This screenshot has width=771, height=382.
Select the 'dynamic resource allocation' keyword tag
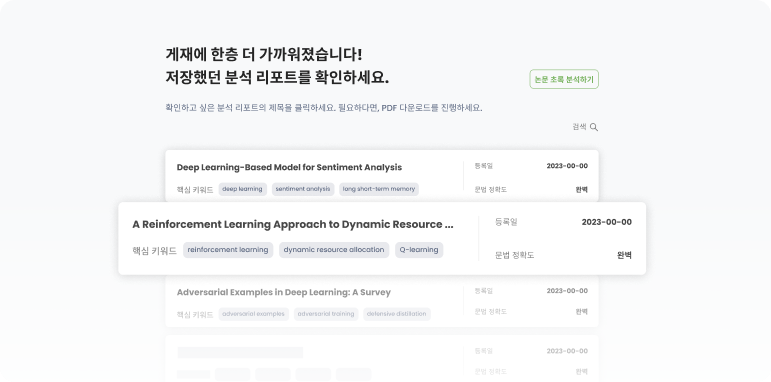(334, 250)
